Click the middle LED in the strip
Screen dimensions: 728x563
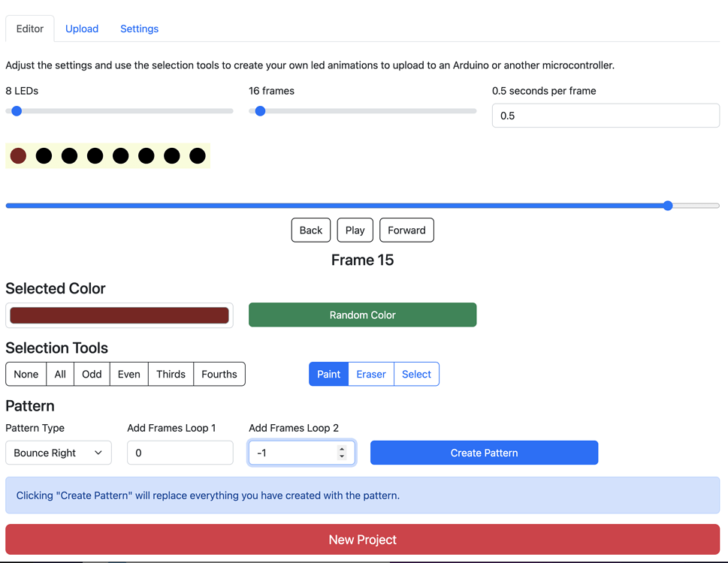coord(95,155)
